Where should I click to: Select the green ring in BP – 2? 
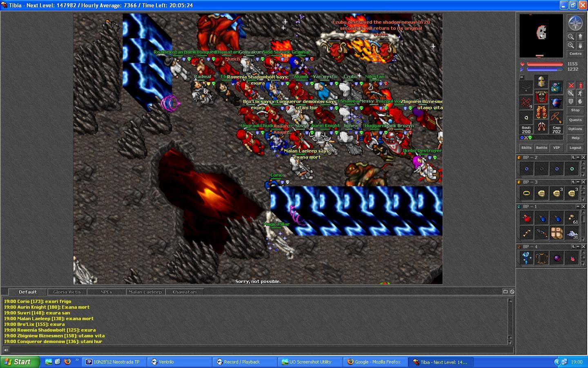[572, 168]
